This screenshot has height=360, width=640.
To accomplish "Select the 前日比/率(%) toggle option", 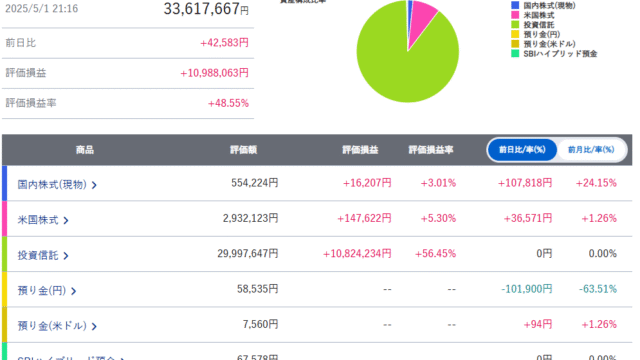I will (522, 150).
